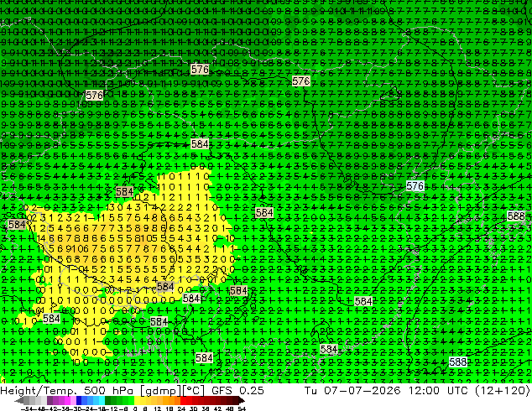Screen dimensions: 532x411
Task: Select the '(12+120)' forecast offset text
Action: tap(503, 391)
